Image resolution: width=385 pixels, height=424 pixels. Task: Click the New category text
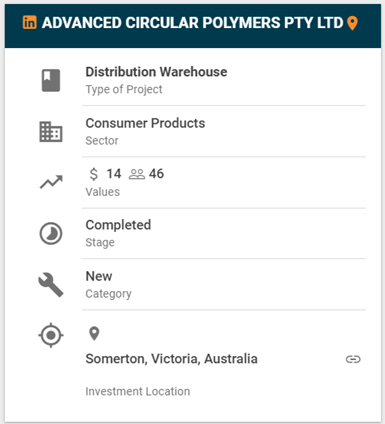point(99,276)
